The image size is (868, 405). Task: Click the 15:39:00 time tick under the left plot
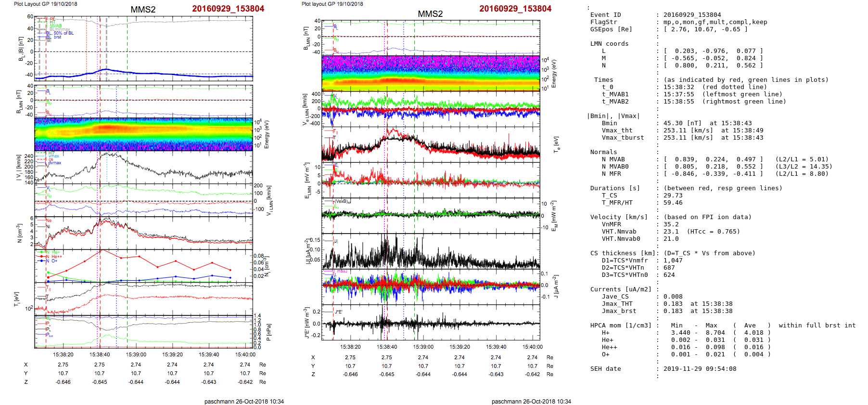[136, 354]
